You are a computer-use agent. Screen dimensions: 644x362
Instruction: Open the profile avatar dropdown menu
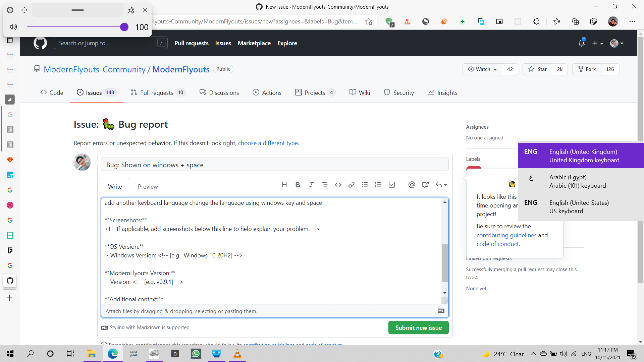pyautogui.click(x=616, y=43)
